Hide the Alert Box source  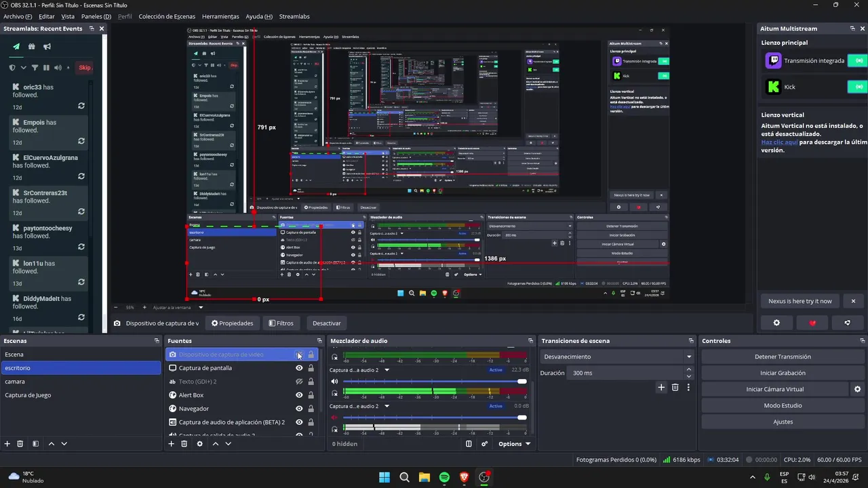tap(299, 395)
